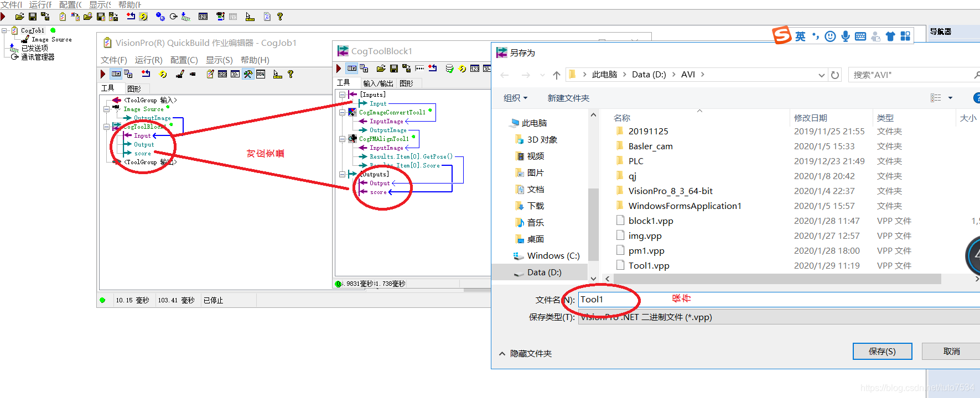Click the yellow help icon in CogJob1 toolbar
The image size is (980, 398).
click(291, 74)
